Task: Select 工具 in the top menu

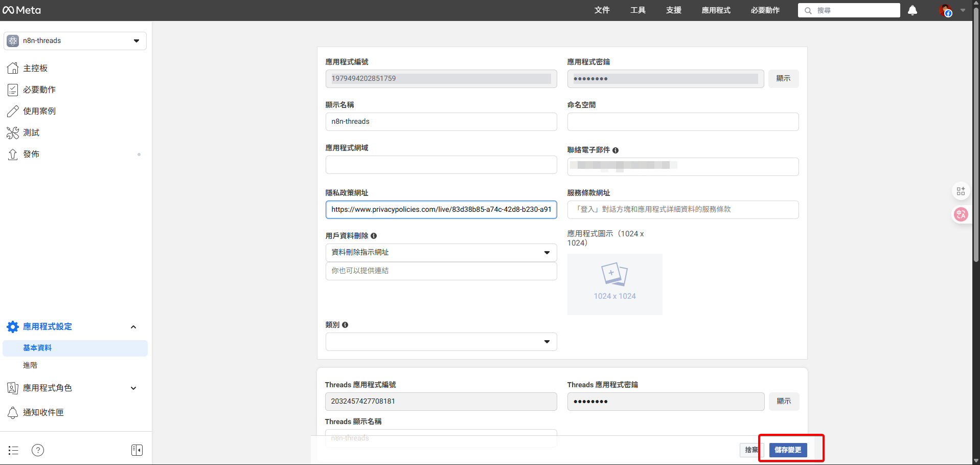Action: [x=637, y=10]
